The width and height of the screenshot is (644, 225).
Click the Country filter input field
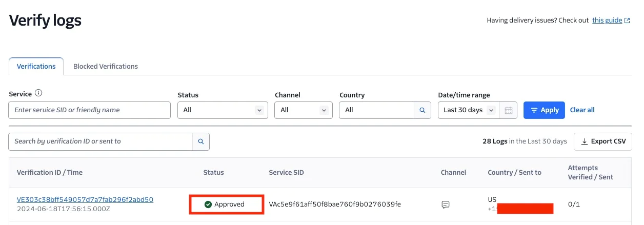tap(376, 110)
